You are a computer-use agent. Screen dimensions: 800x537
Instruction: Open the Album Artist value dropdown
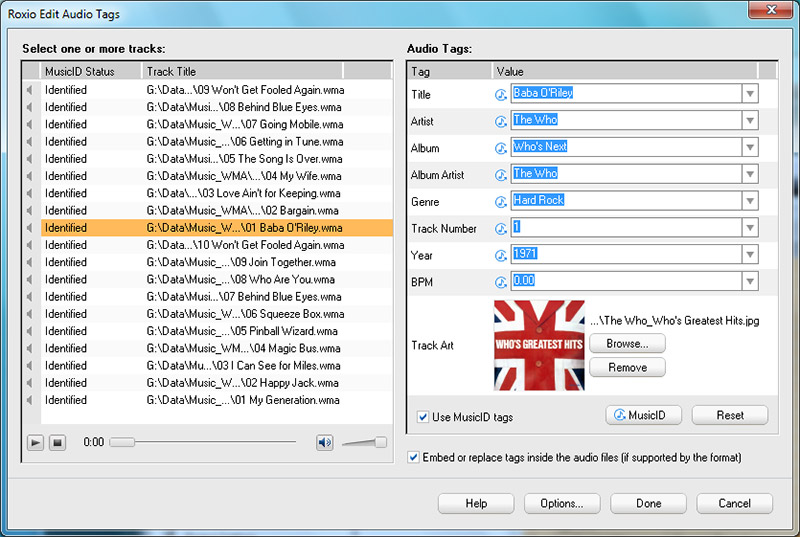point(750,174)
